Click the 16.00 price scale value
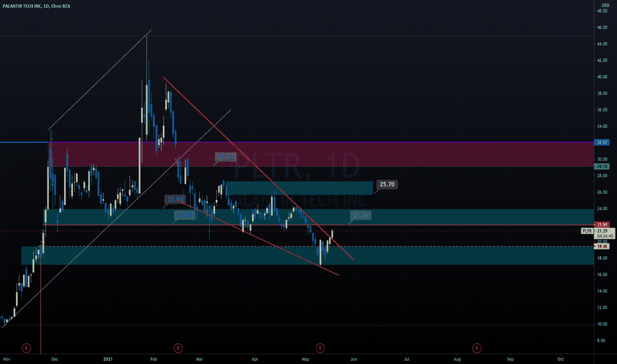Viewport: 617px width, 364px height. (602, 275)
